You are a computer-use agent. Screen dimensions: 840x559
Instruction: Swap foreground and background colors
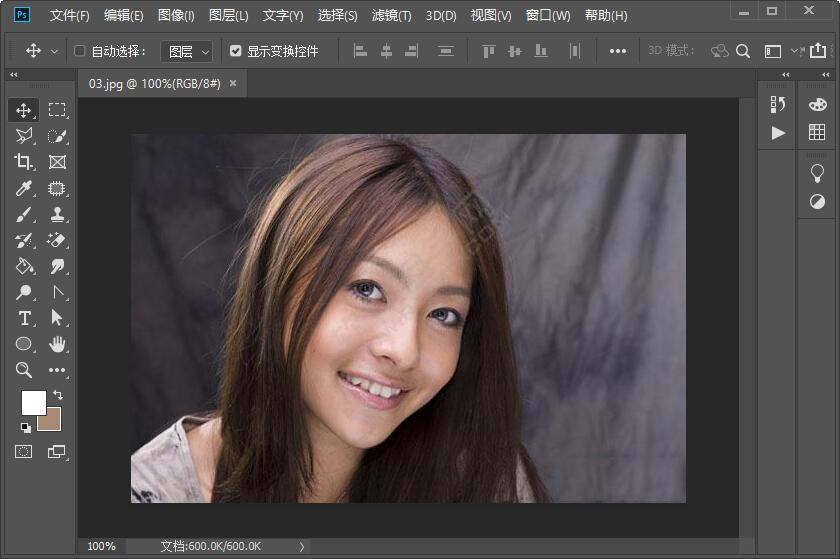pos(57,396)
